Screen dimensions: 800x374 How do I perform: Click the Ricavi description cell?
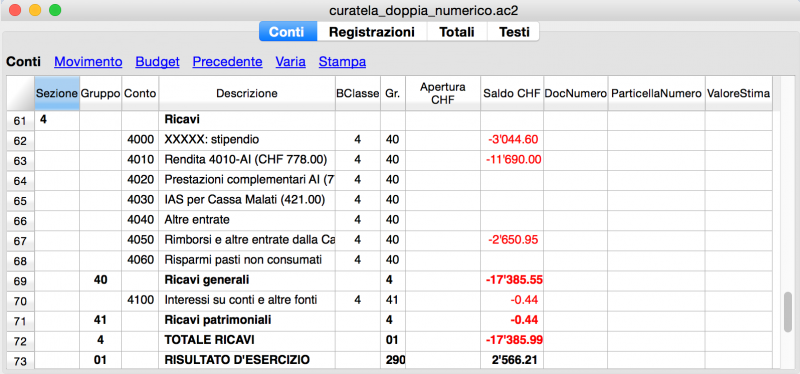click(x=247, y=120)
